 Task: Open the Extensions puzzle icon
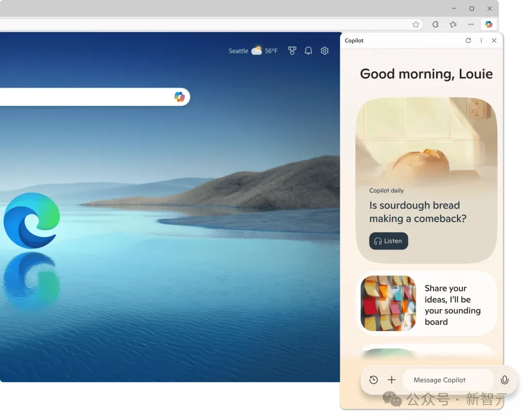436,24
